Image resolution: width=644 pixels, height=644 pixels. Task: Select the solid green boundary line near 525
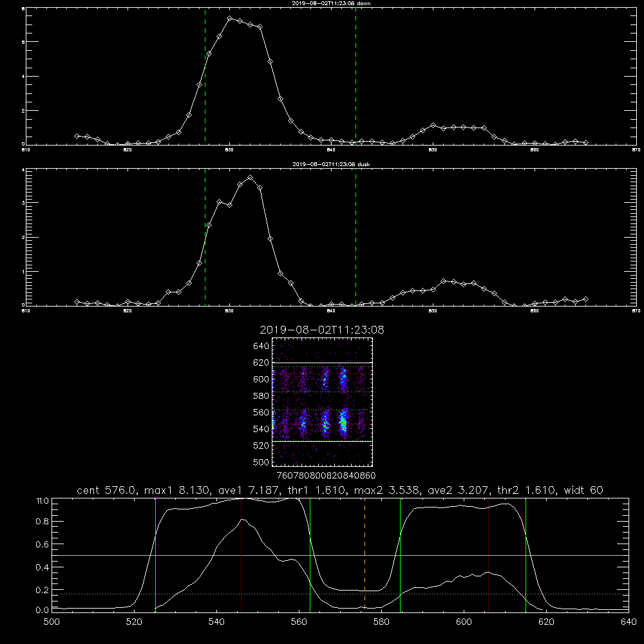[x=155, y=554]
